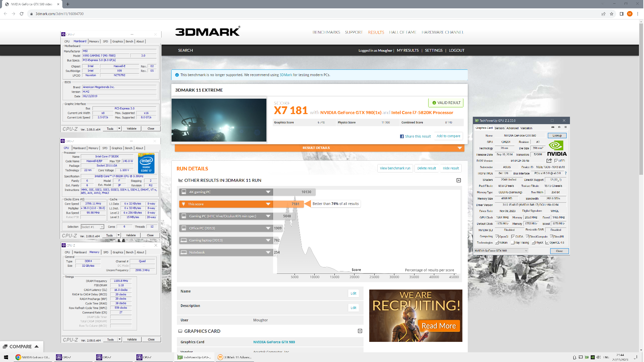This screenshot has height=362, width=644.
Task: Click the MY RESULTS link
Action: (408, 51)
